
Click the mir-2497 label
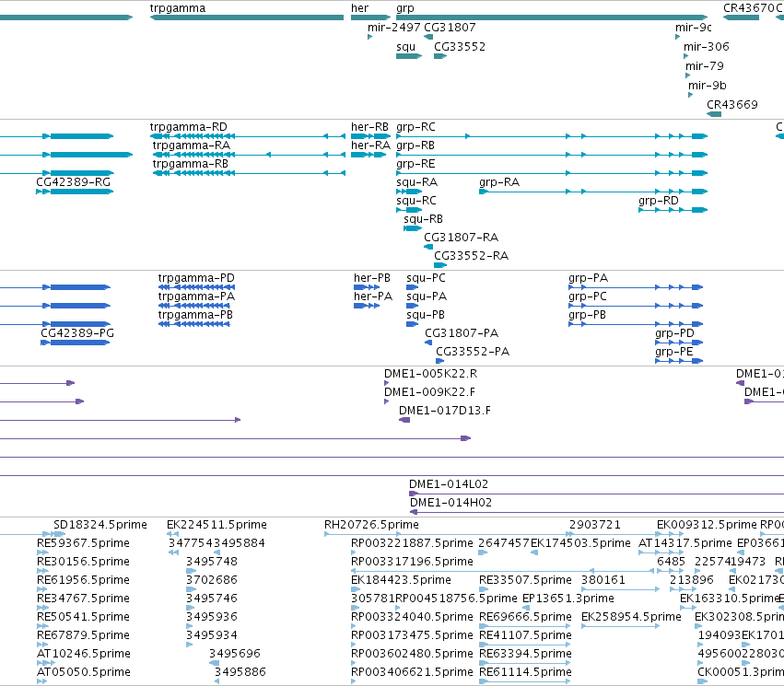394,27
